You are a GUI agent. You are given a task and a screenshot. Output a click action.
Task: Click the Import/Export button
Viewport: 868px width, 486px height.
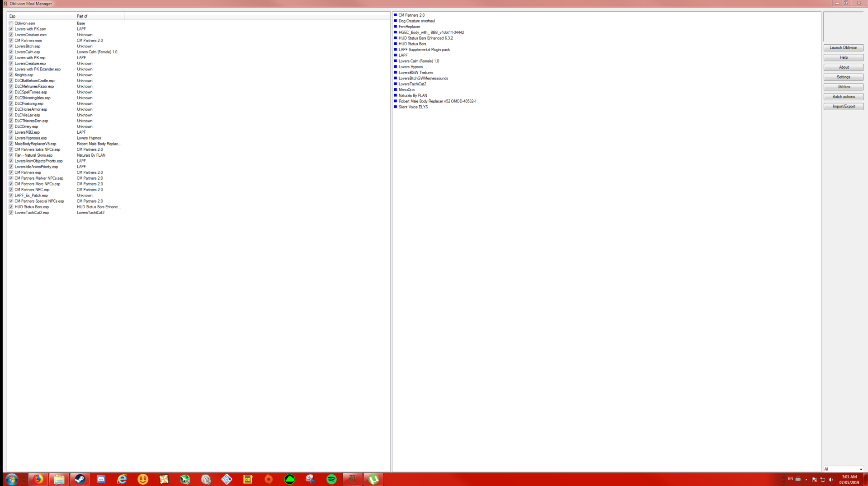[x=843, y=106]
